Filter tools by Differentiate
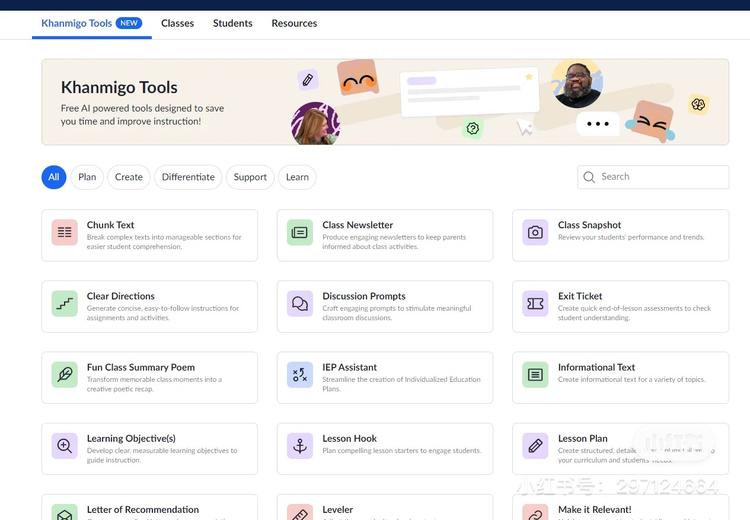Image resolution: width=750 pixels, height=520 pixels. click(188, 177)
